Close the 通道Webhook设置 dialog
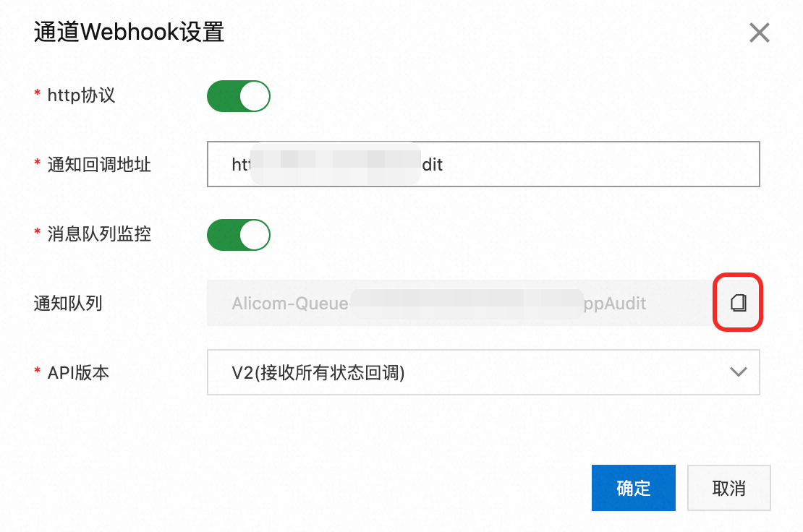The height and width of the screenshot is (532, 803). pyautogui.click(x=759, y=33)
